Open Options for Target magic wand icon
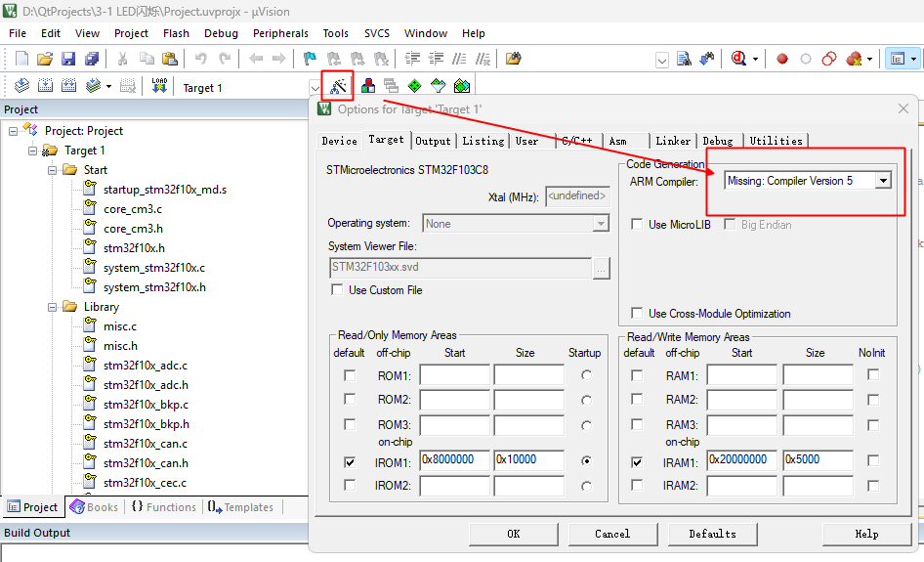Image resolution: width=924 pixels, height=562 pixels. coord(338,87)
